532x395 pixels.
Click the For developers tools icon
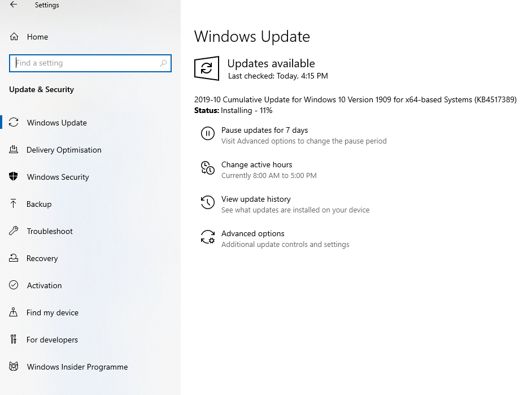(x=13, y=340)
